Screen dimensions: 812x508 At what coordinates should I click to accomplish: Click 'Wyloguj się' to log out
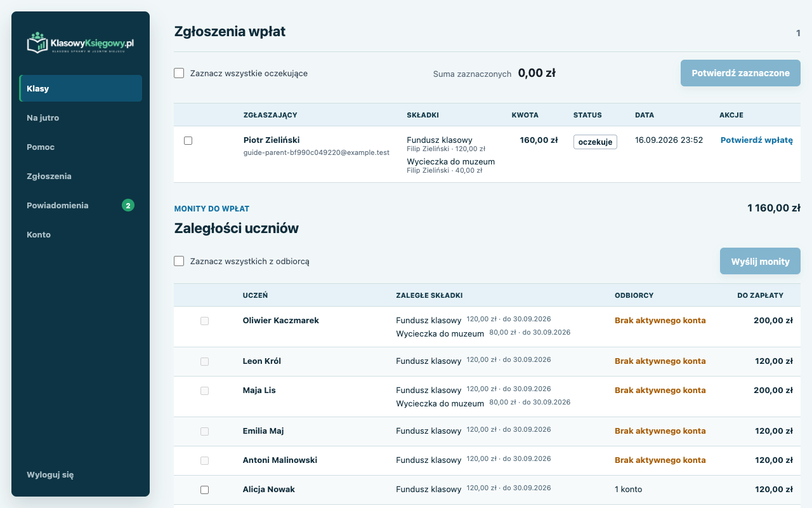[50, 474]
